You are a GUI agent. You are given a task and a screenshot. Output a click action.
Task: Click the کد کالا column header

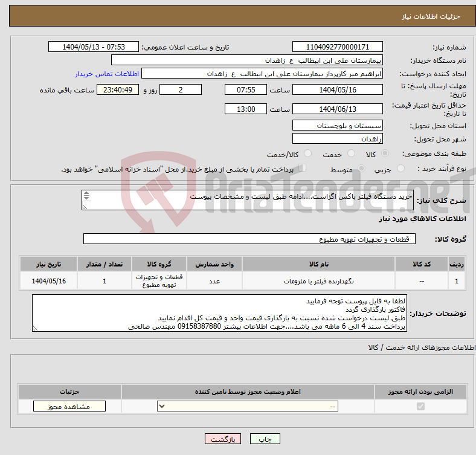(422, 264)
